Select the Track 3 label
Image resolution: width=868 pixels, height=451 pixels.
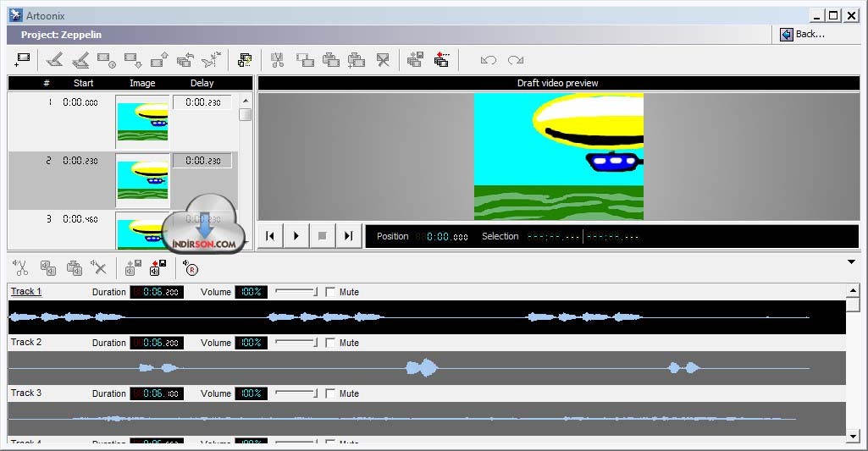tap(26, 393)
